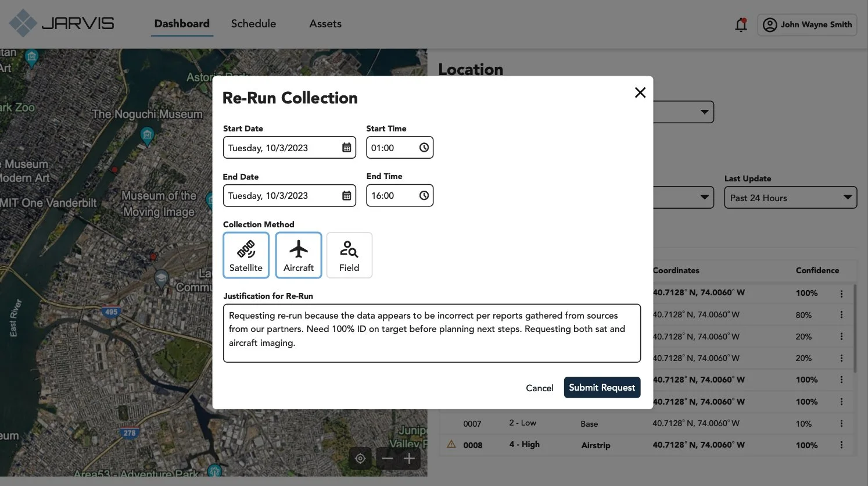Click the JARVIS logo
This screenshot has height=486, width=868.
pyautogui.click(x=62, y=23)
